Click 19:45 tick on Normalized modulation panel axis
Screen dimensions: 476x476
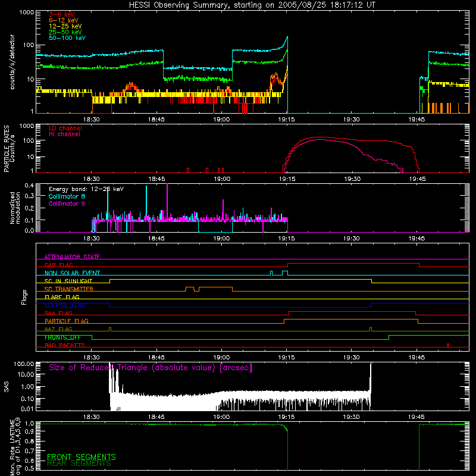coord(417,239)
